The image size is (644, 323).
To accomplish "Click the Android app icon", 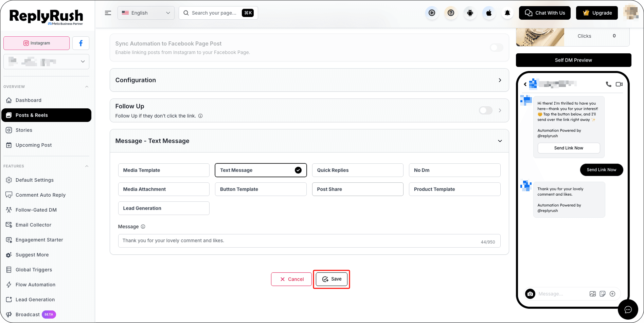I will (x=470, y=13).
